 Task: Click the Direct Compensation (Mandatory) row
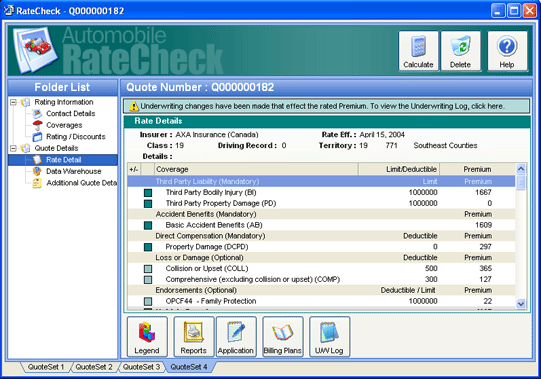321,236
